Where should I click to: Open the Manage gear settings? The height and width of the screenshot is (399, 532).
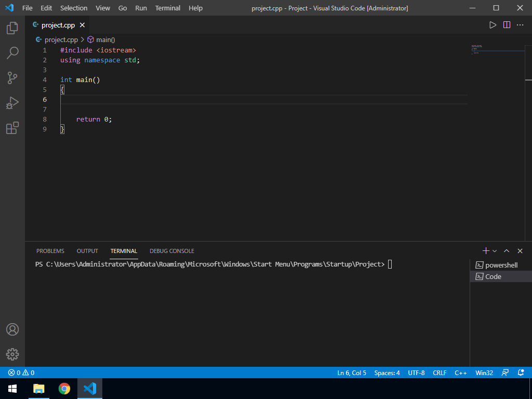coord(12,354)
